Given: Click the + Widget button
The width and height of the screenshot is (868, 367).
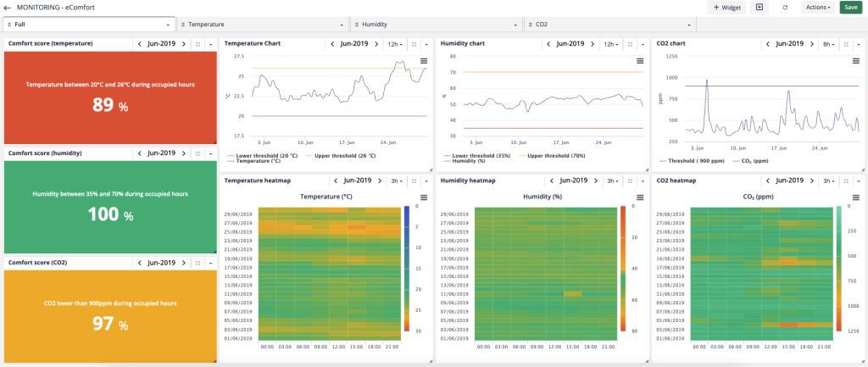Looking at the screenshot, I should (726, 8).
